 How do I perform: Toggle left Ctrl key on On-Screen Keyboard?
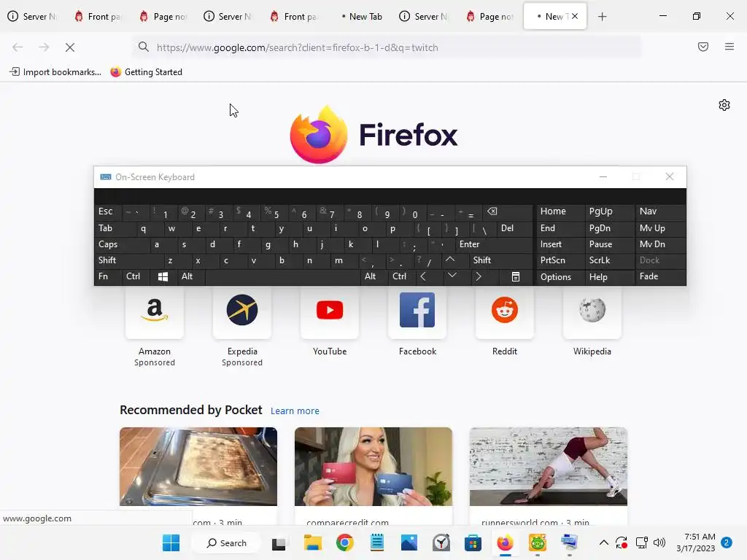136,276
